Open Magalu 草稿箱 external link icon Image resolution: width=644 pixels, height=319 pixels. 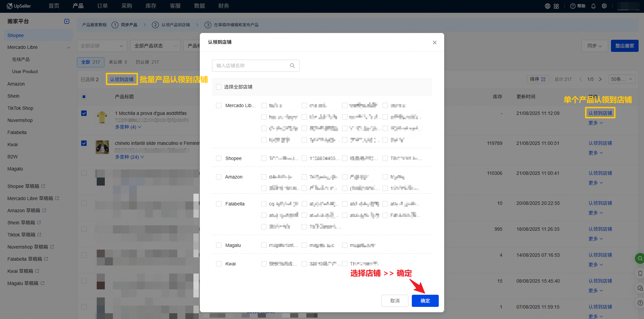42,283
